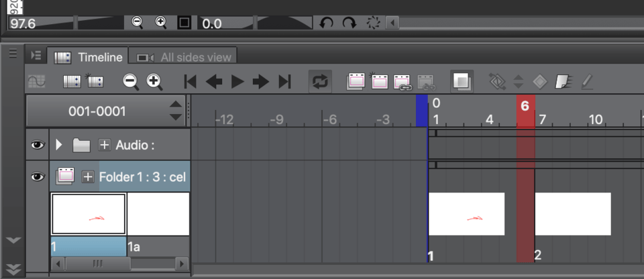Click the greyed-out cel link icon
Image resolution: width=644 pixels, height=279 pixels.
pyautogui.click(x=427, y=82)
